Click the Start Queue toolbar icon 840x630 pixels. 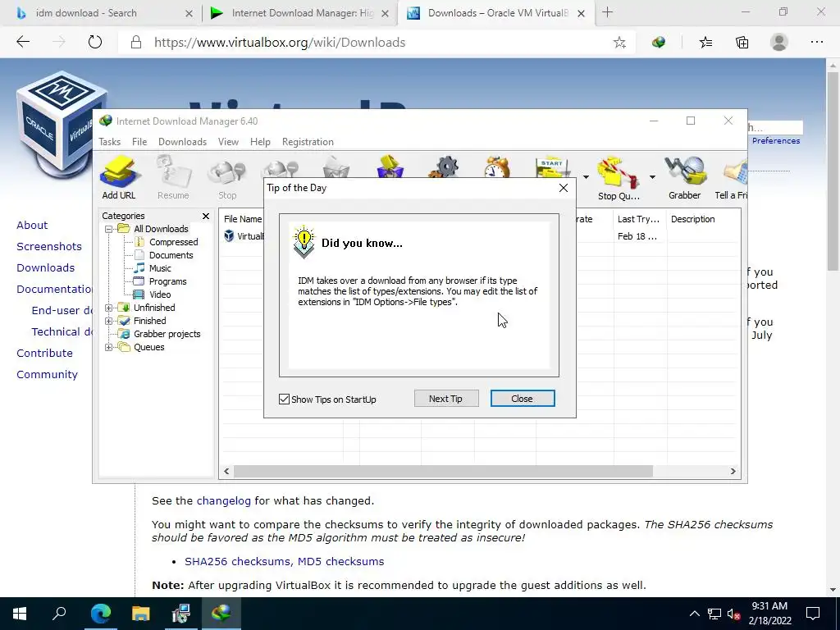(550, 167)
